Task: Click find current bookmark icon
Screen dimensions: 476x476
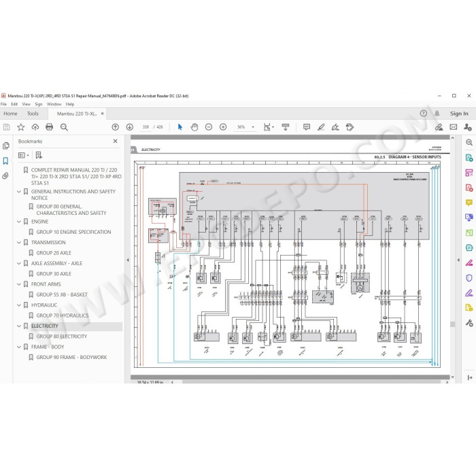Action: coord(39,156)
